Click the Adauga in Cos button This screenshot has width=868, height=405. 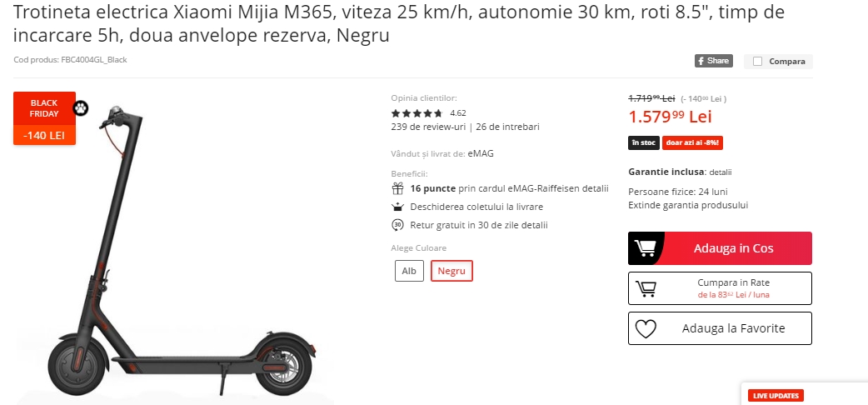coord(721,248)
